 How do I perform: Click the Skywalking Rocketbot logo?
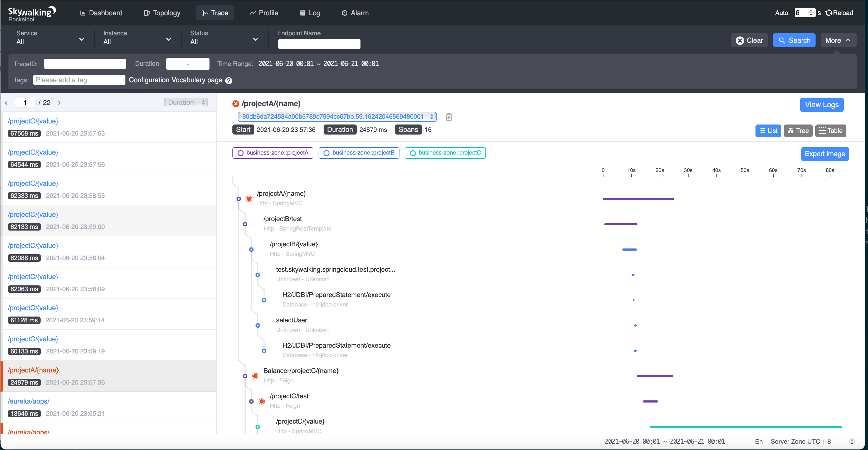click(x=32, y=14)
